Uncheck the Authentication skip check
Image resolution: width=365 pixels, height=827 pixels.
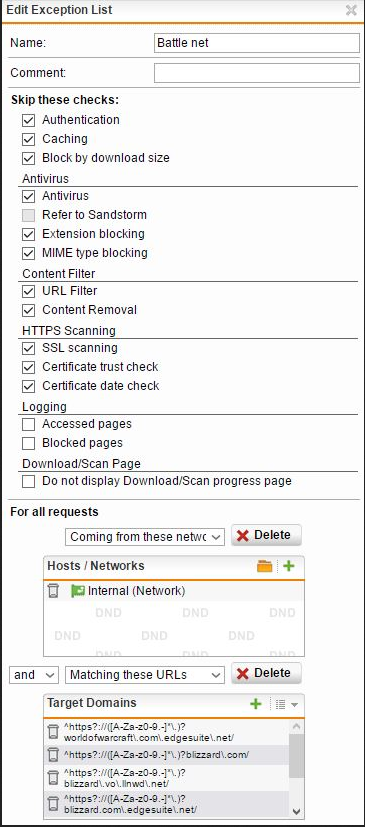click(x=28, y=120)
